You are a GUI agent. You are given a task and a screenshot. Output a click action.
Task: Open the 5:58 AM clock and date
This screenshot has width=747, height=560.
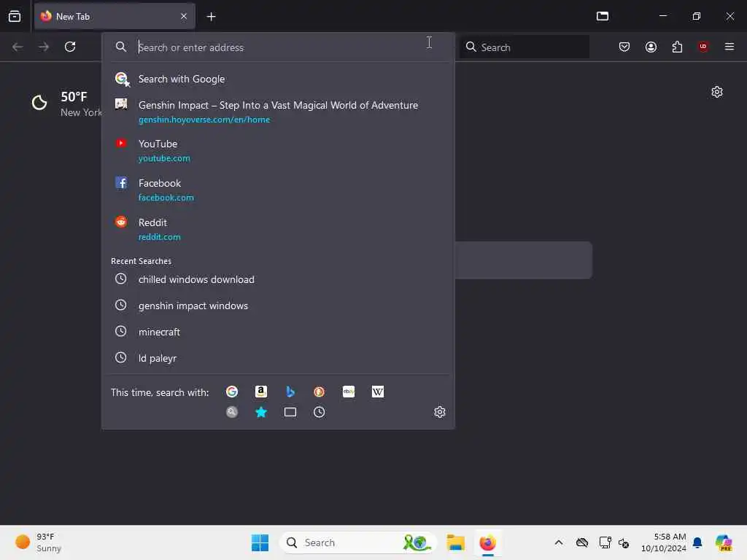click(663, 542)
